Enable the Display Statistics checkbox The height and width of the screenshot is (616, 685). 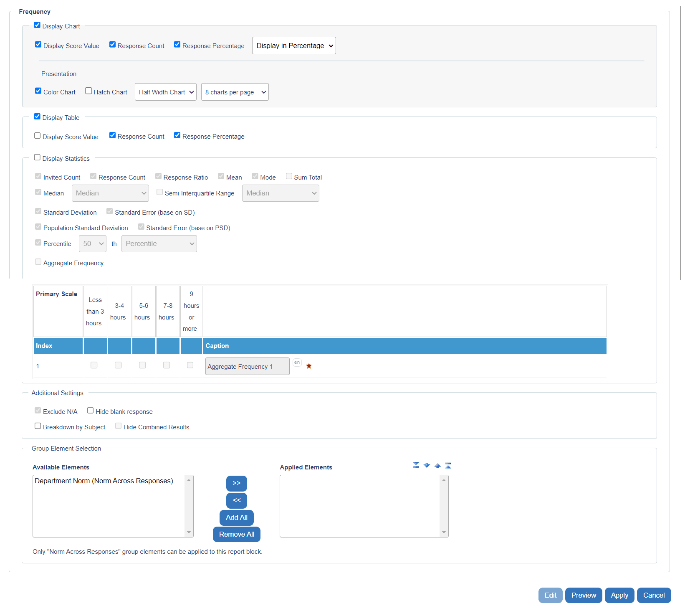(x=37, y=157)
